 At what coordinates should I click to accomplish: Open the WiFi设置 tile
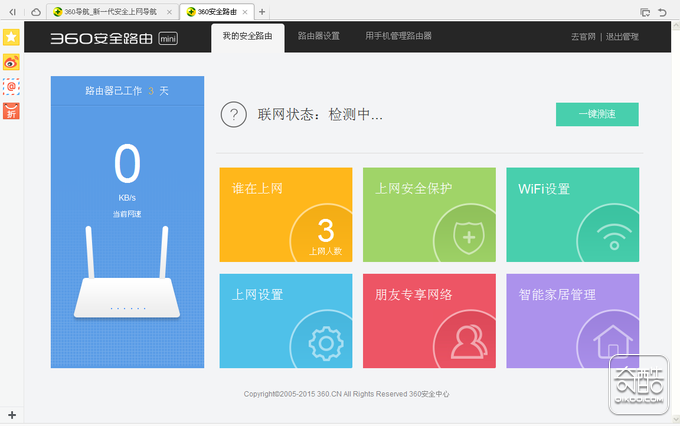tap(572, 215)
